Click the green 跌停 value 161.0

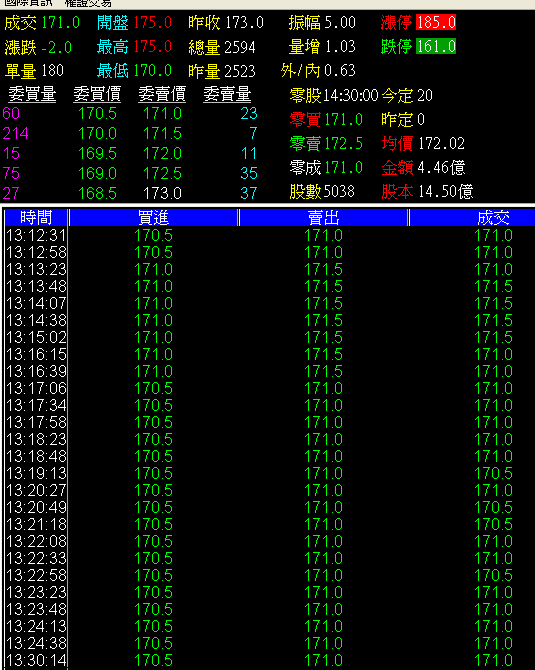click(436, 46)
